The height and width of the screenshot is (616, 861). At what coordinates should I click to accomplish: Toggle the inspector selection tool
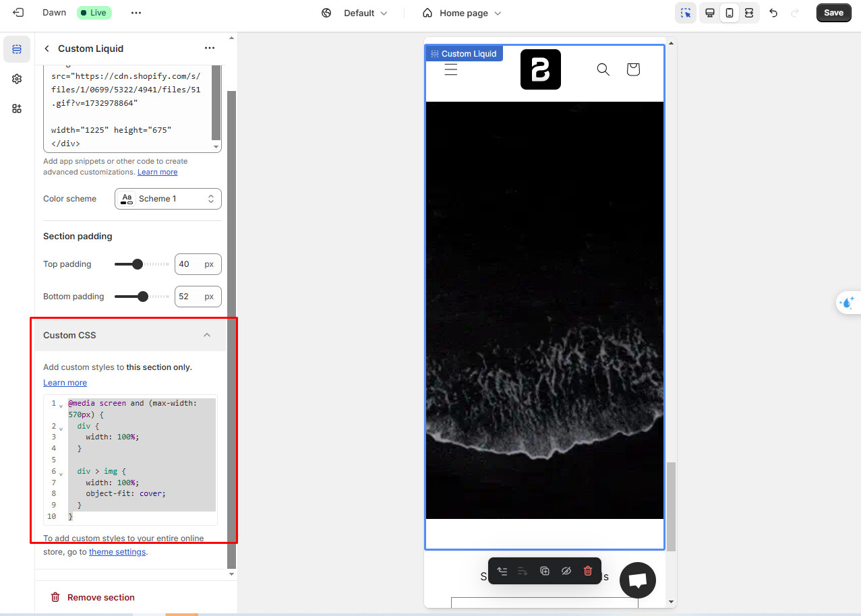tap(686, 13)
